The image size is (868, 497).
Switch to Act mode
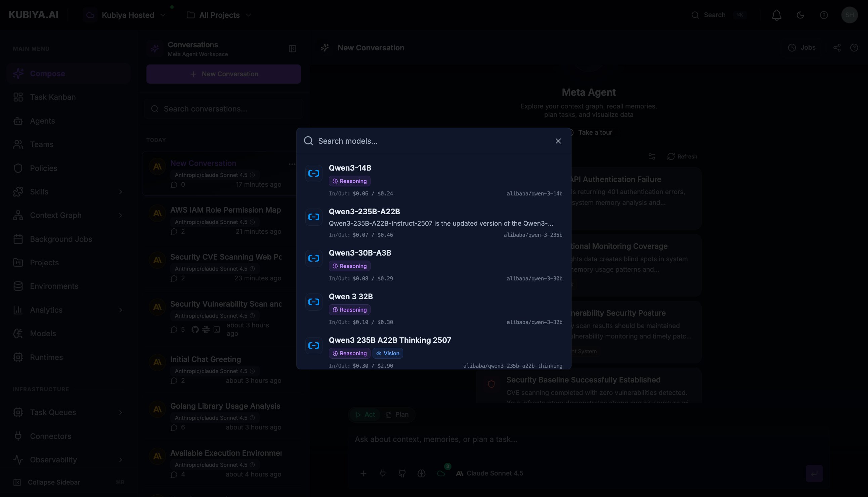pyautogui.click(x=365, y=415)
